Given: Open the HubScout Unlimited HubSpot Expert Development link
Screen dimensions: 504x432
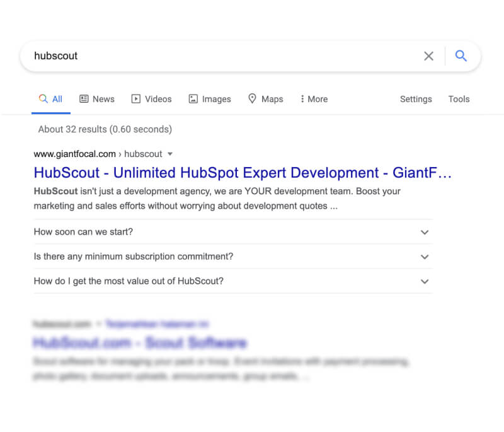Looking at the screenshot, I should (243, 173).
